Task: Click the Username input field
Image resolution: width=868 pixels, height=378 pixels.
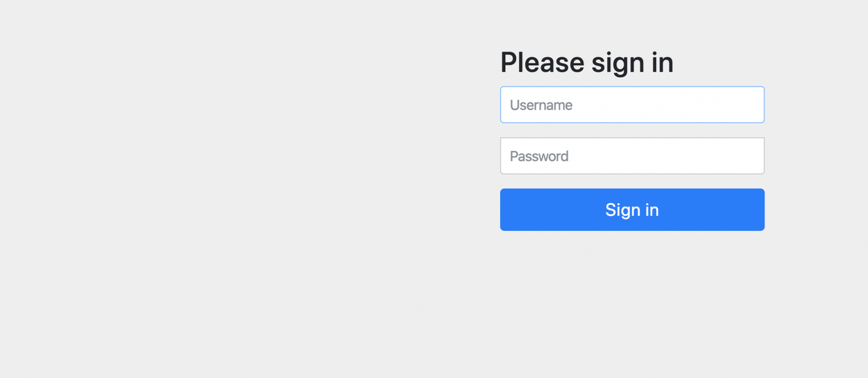Action: point(632,105)
